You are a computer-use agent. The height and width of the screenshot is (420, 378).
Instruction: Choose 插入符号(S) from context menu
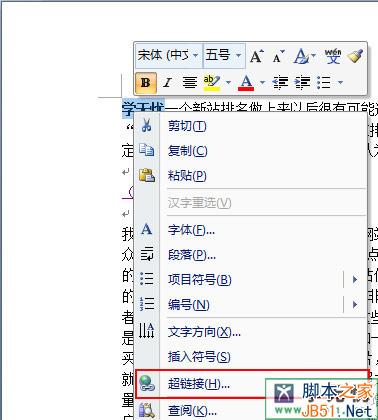pos(250,357)
